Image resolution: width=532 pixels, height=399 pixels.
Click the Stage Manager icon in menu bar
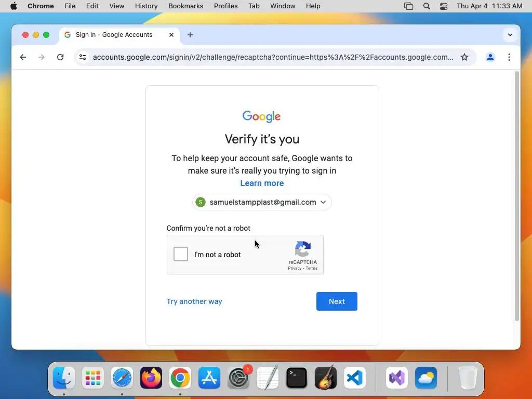[x=408, y=6]
